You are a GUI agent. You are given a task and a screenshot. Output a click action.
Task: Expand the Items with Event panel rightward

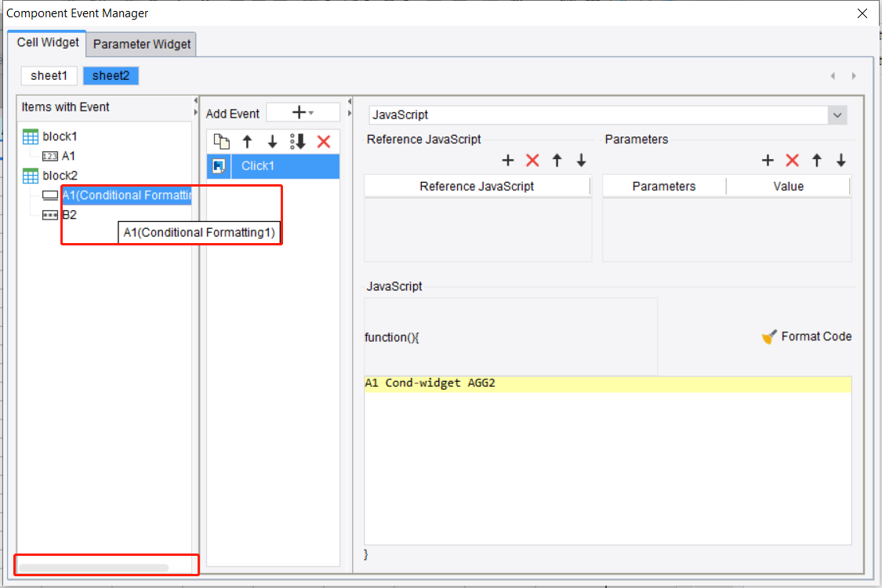pyautogui.click(x=196, y=113)
